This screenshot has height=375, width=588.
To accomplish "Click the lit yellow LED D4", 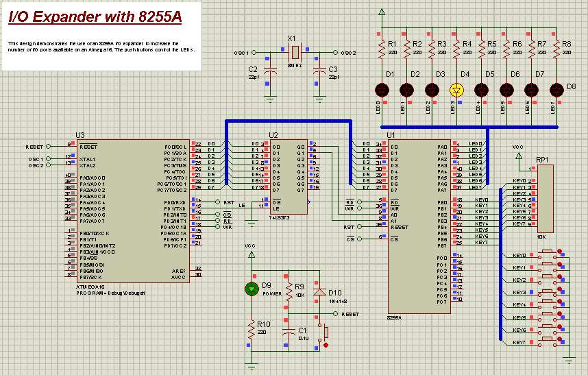I will [457, 90].
